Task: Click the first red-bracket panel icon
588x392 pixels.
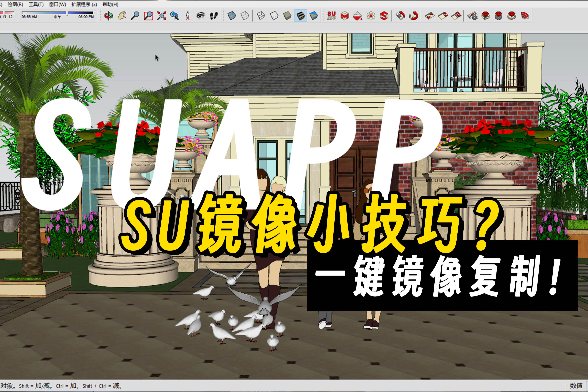Action: (430, 16)
